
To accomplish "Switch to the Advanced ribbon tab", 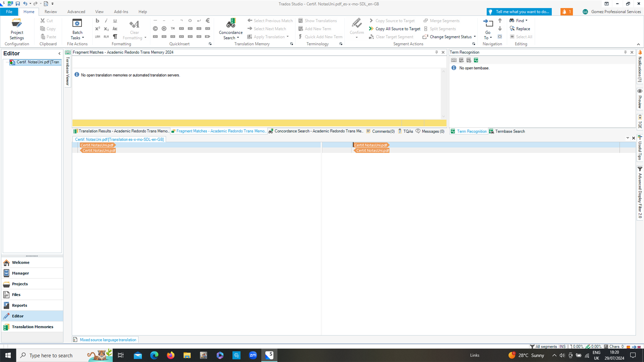I will tap(76, 12).
